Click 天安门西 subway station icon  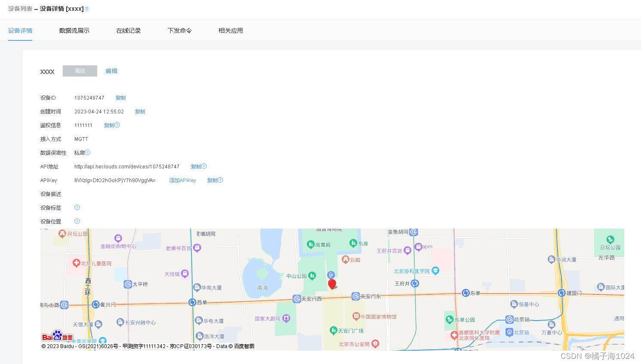[297, 299]
